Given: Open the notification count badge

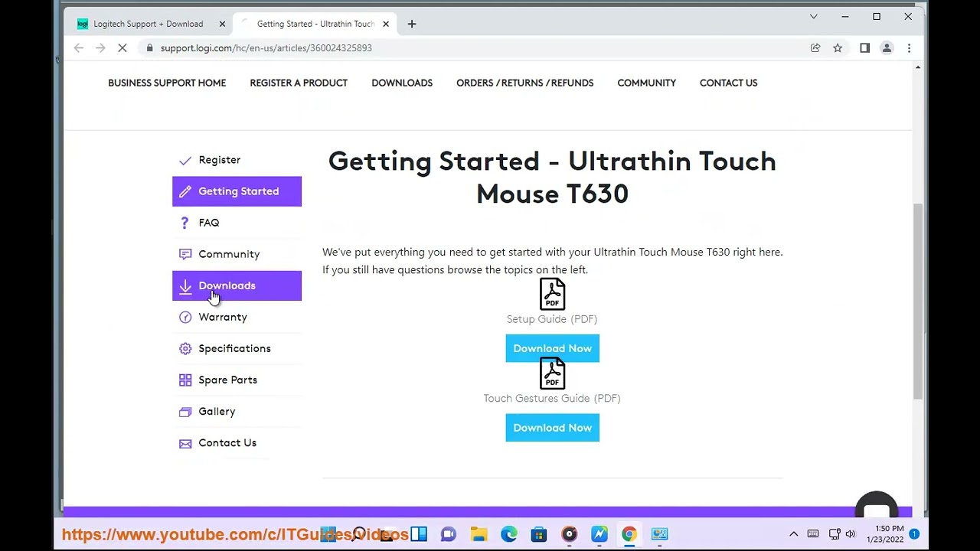Looking at the screenshot, I should point(914,534).
